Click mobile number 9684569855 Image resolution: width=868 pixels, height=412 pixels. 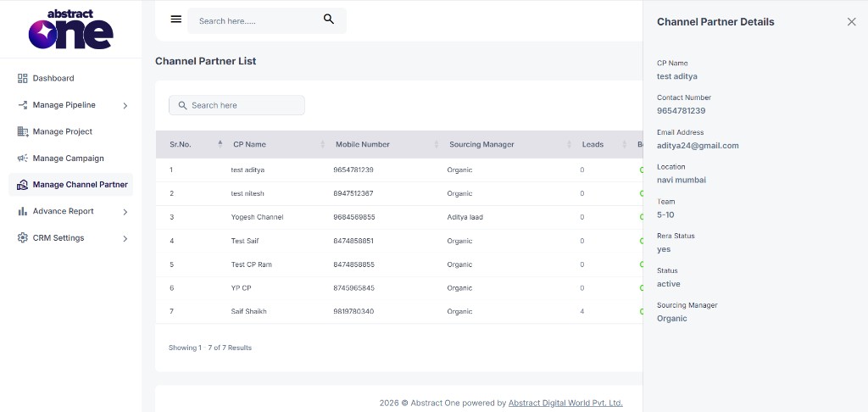tap(353, 217)
